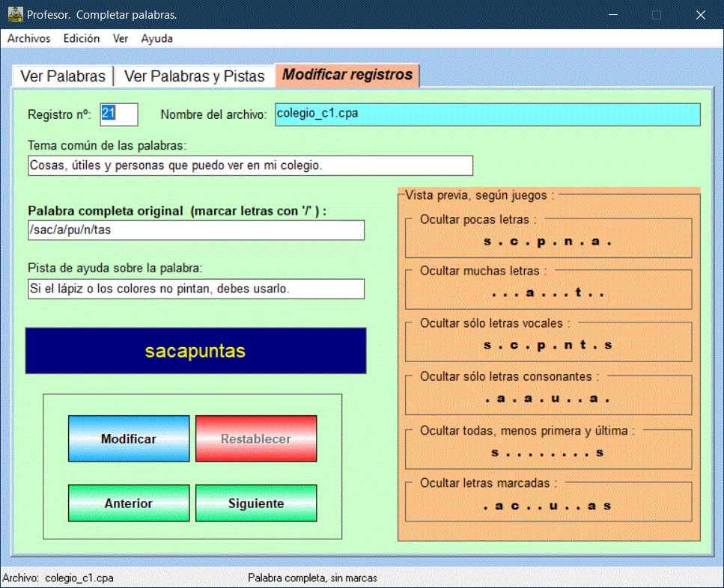Switch to the Ver Palabras tab
Image resolution: width=724 pixels, height=588 pixels.
pos(63,76)
